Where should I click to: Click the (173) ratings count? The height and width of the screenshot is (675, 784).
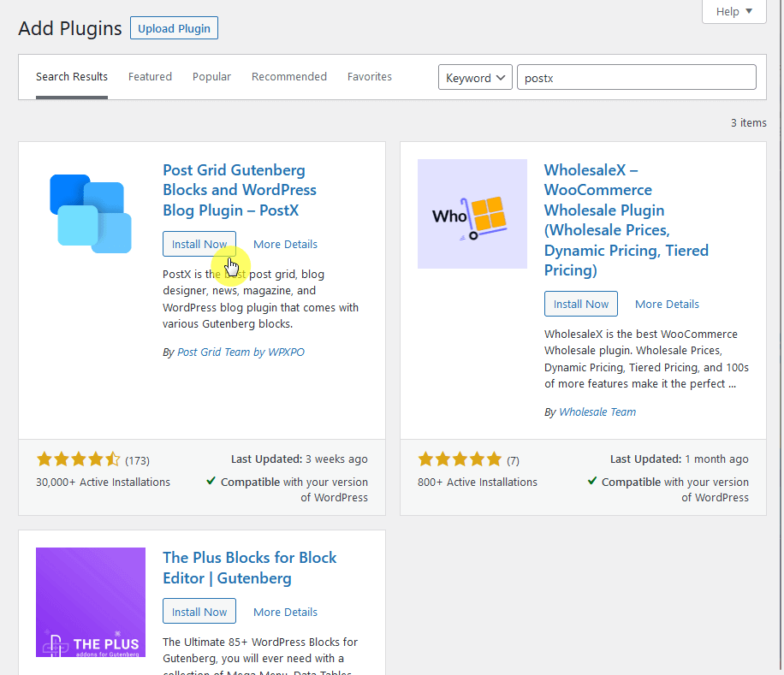(138, 460)
